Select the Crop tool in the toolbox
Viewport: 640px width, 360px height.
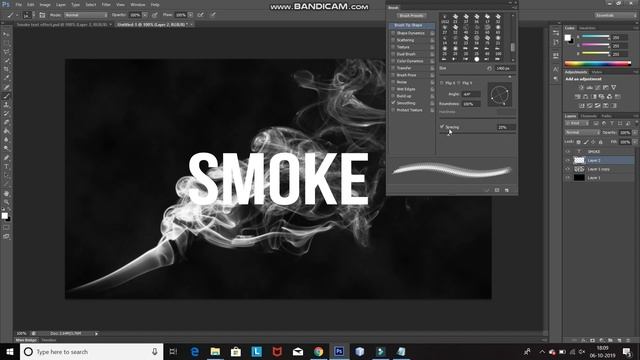(6, 69)
